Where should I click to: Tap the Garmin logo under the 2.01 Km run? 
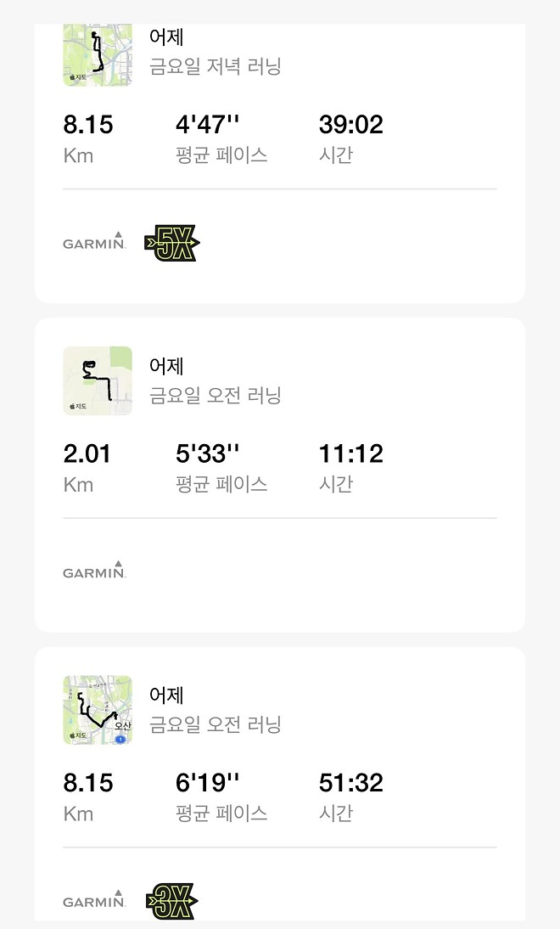tap(94, 571)
